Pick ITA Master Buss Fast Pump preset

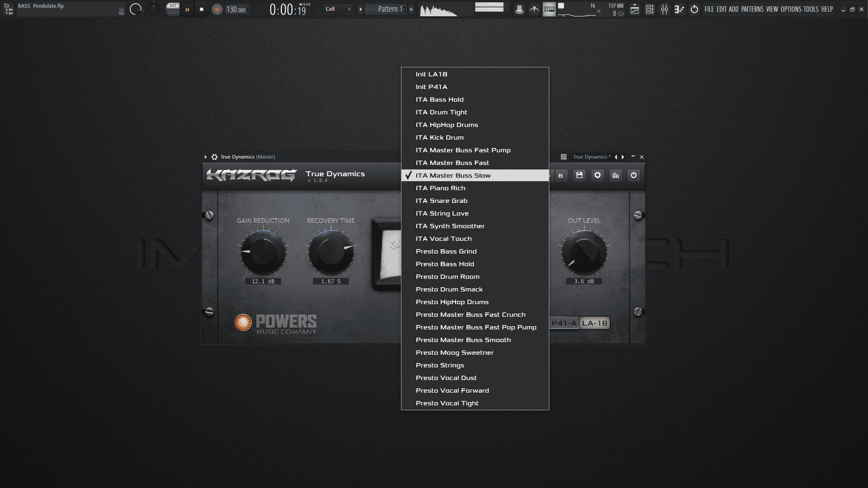tap(475, 150)
